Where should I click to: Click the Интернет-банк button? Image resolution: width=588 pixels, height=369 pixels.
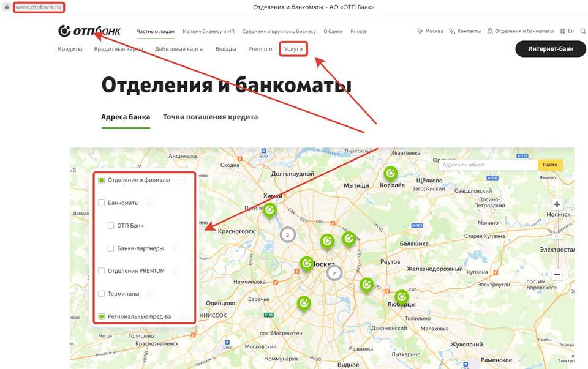click(x=551, y=49)
